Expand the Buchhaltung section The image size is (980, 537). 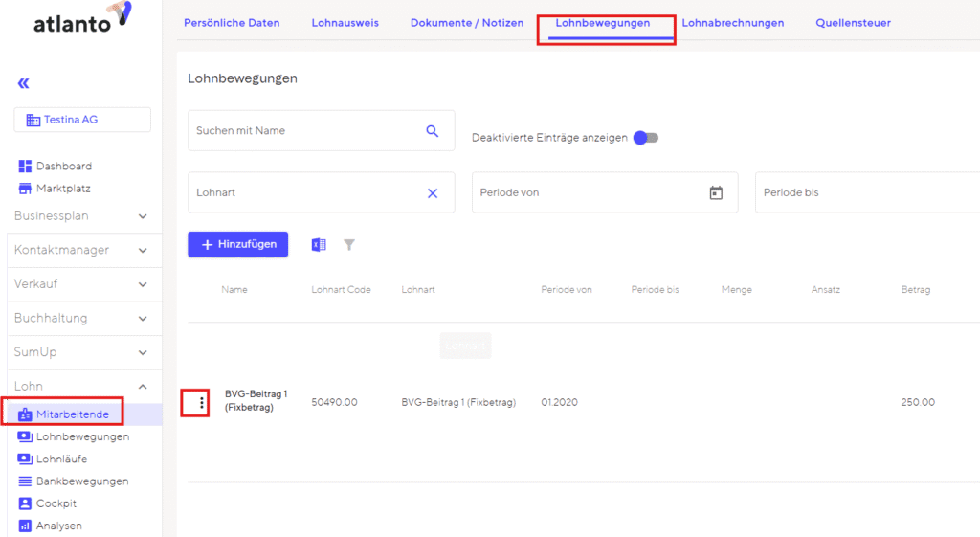(143, 319)
